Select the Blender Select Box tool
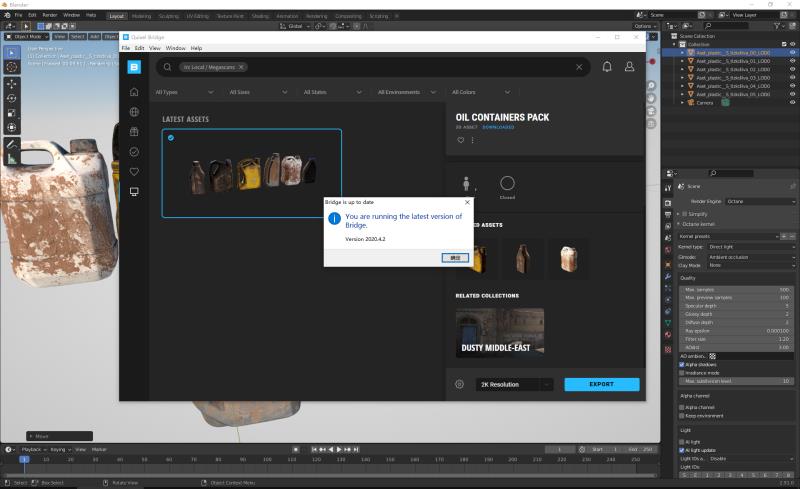 point(12,53)
